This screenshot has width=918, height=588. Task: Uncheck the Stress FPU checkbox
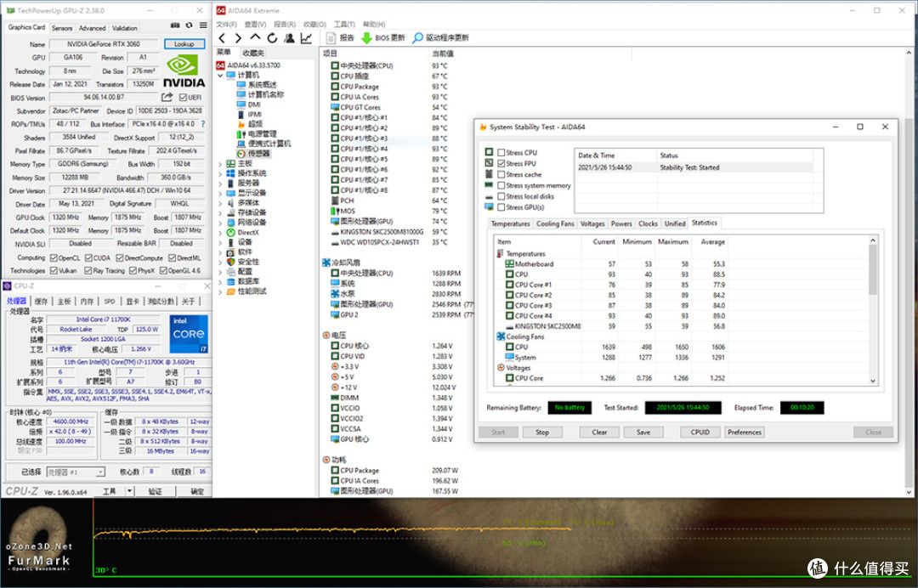(501, 164)
